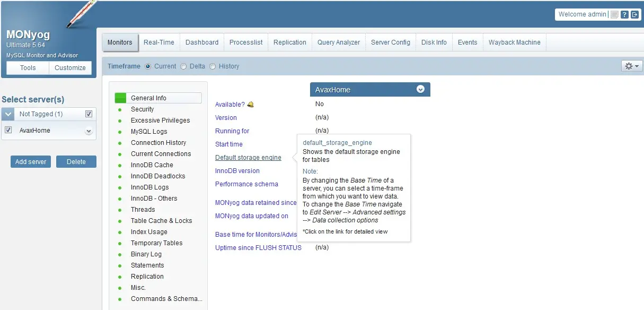Open the Real-Time tab
Viewport: 644px width, 310px height.
click(x=159, y=42)
